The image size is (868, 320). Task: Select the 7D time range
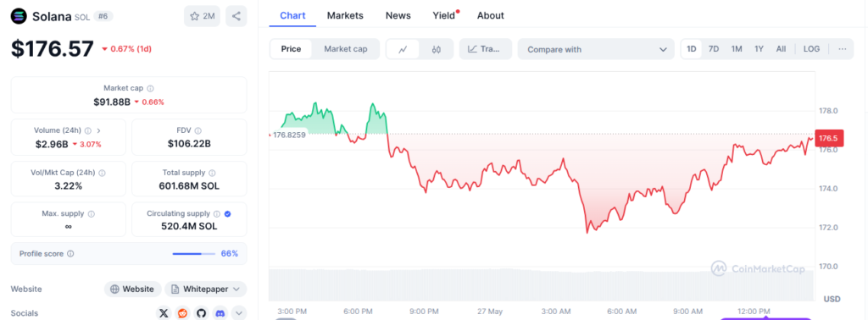[x=714, y=49]
